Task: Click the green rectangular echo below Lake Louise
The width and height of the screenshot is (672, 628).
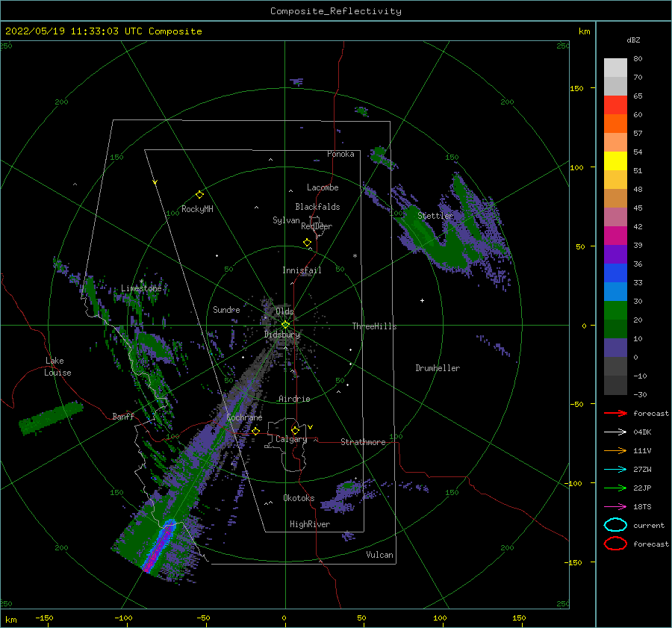Action: pyautogui.click(x=51, y=417)
